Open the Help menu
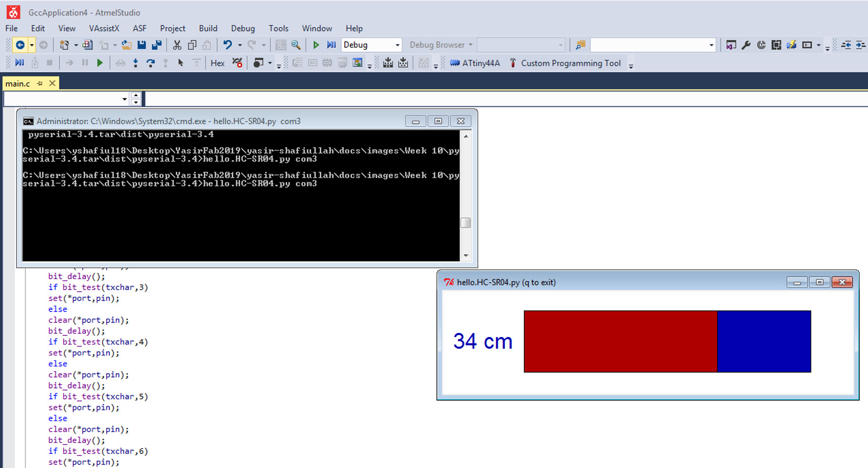Viewport: 868px width, 468px height. [x=354, y=28]
